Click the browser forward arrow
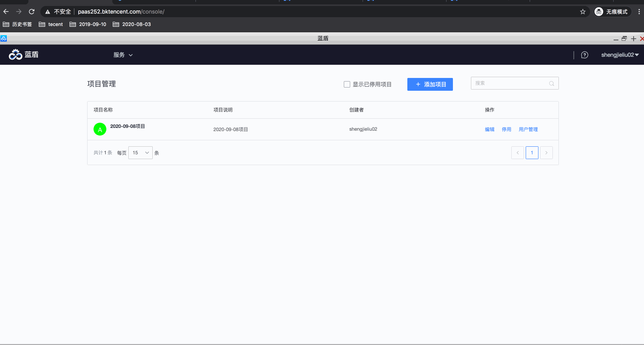The height and width of the screenshot is (345, 644). point(19,12)
